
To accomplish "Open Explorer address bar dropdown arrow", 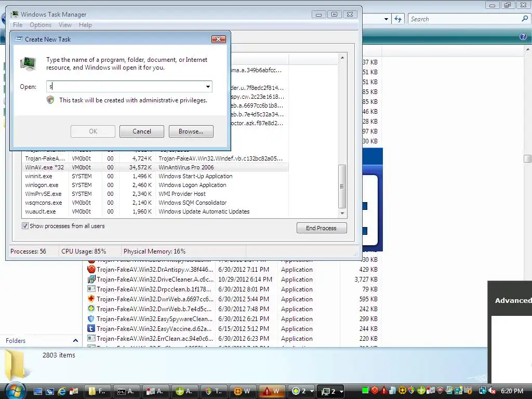I will 386,19.
